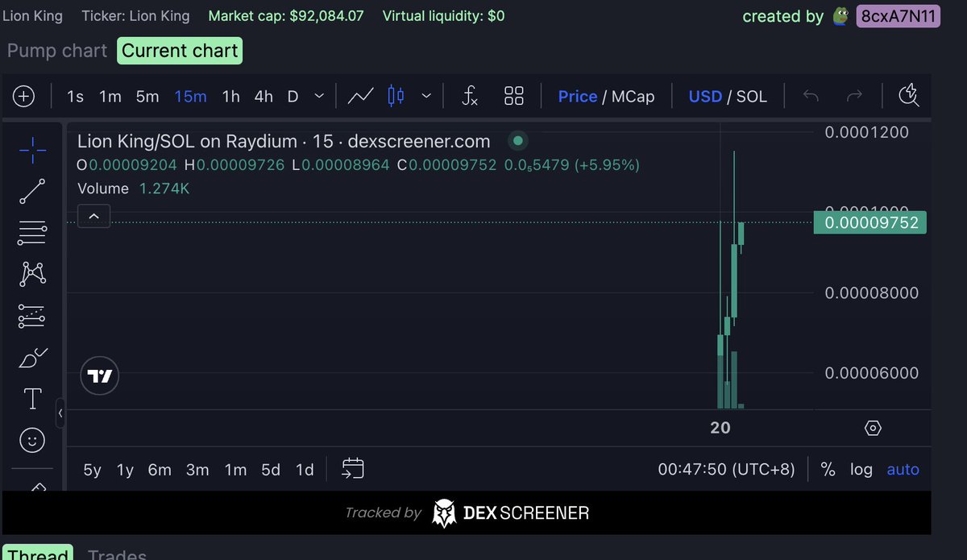Open the Trades tab
Screen dimensions: 967x560
(x=117, y=554)
